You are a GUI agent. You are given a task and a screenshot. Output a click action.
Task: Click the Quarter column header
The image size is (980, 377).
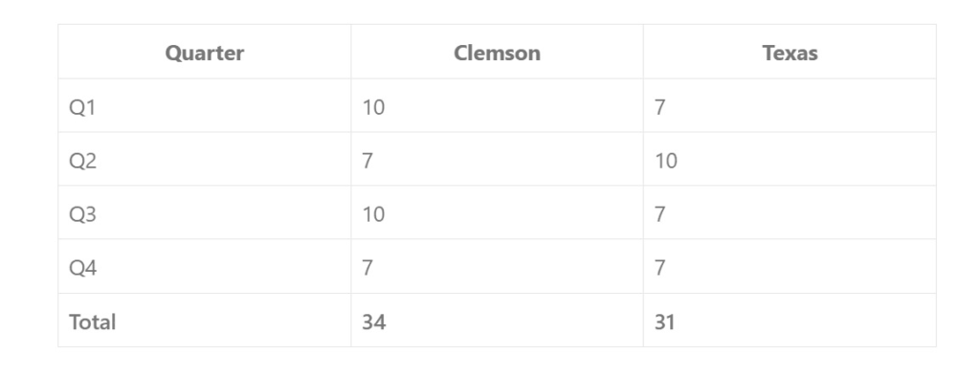point(205,52)
